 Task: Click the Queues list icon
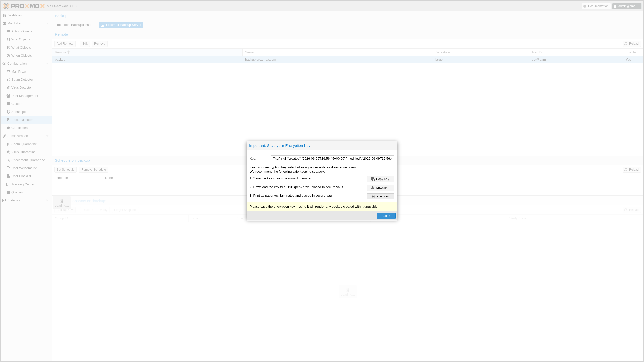[x=8, y=192]
